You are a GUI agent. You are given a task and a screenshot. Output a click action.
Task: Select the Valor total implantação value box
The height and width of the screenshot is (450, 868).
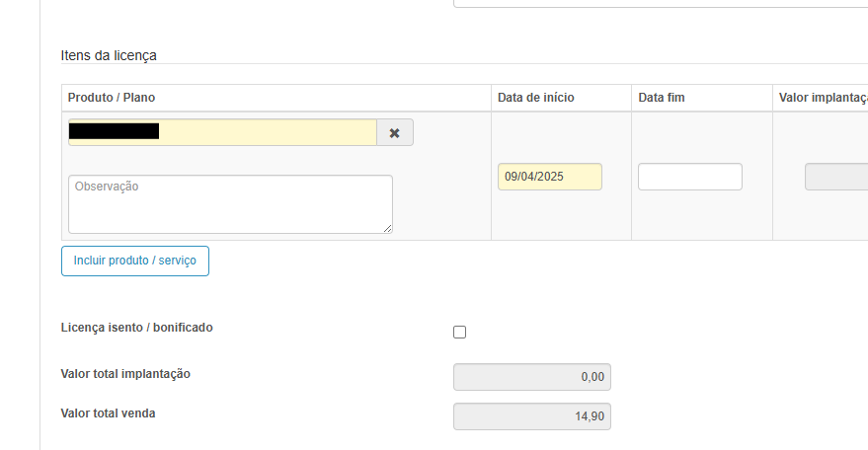(x=532, y=377)
